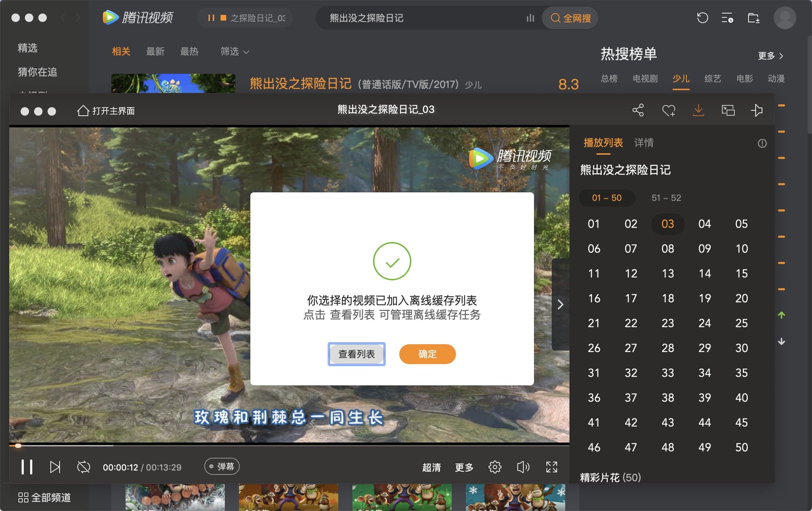Open the 更多 options in player bar
The image size is (812, 511).
coord(464,467)
